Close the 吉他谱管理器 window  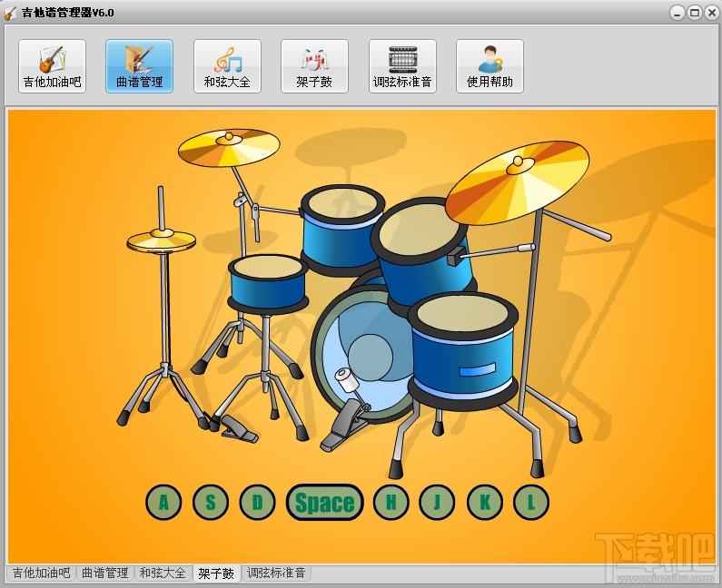click(711, 13)
